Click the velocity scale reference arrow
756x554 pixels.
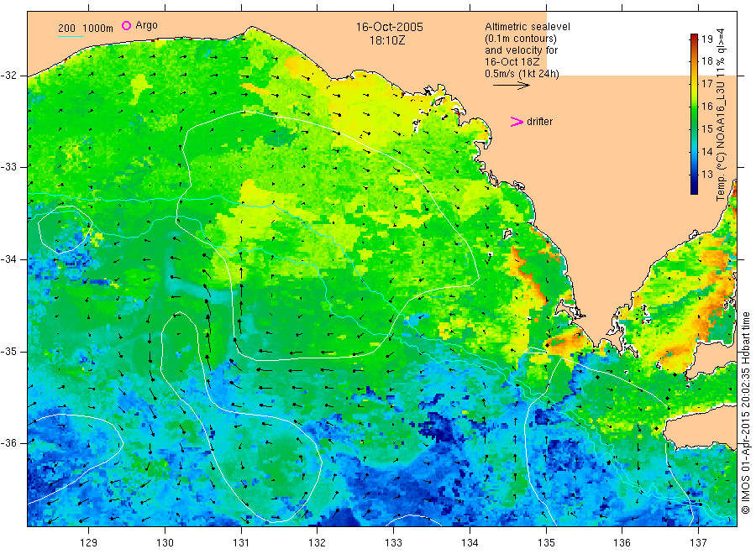(511, 86)
